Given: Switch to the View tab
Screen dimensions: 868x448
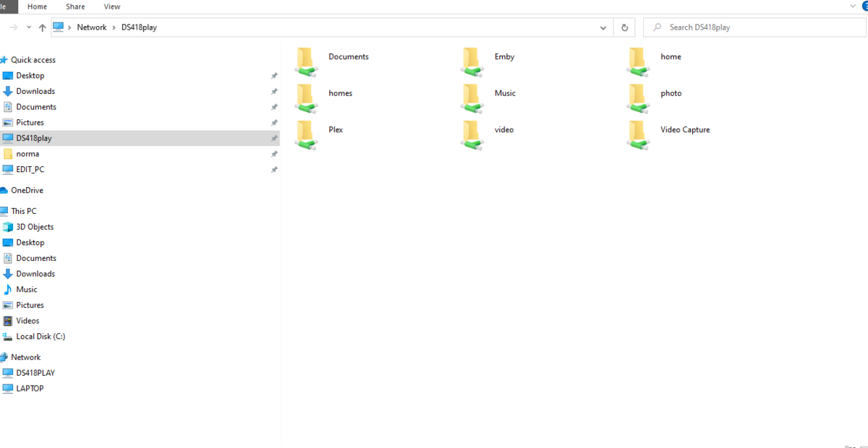Looking at the screenshot, I should pos(111,7).
